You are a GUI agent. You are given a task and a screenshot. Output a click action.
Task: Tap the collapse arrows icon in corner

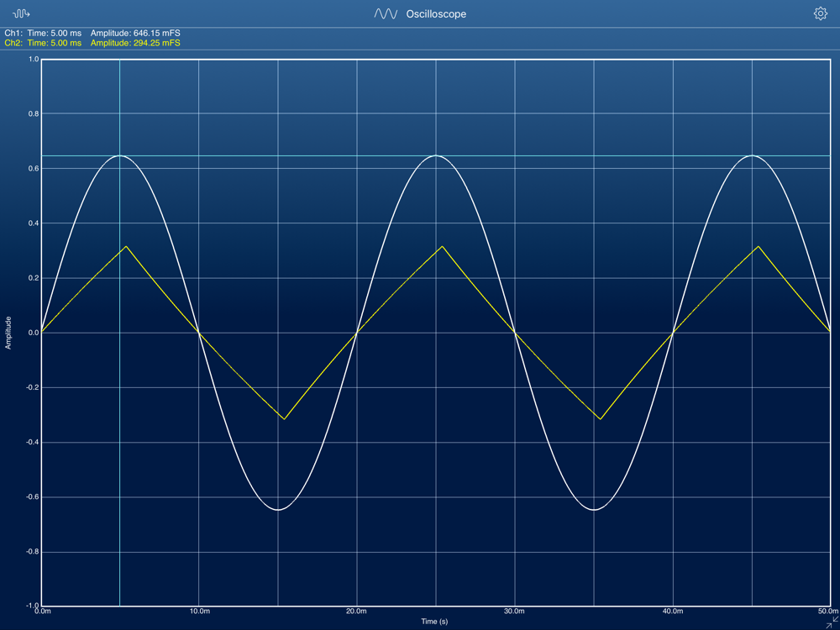click(830, 622)
